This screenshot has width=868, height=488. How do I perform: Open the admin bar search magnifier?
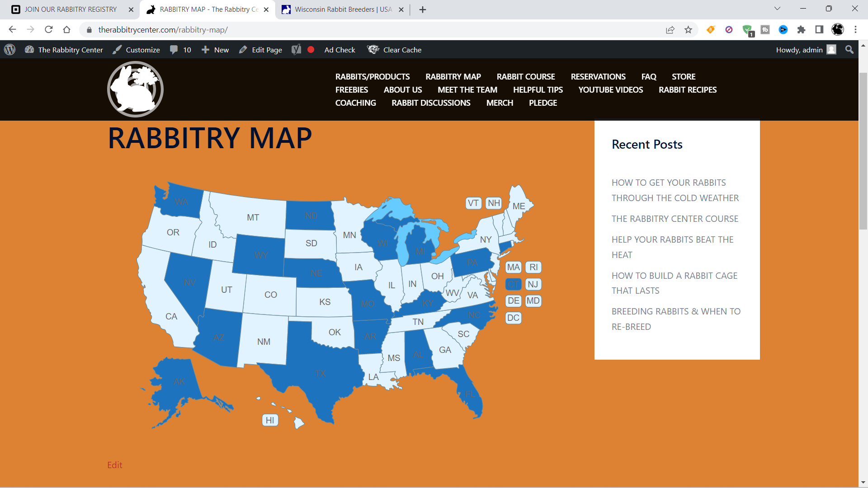849,50
